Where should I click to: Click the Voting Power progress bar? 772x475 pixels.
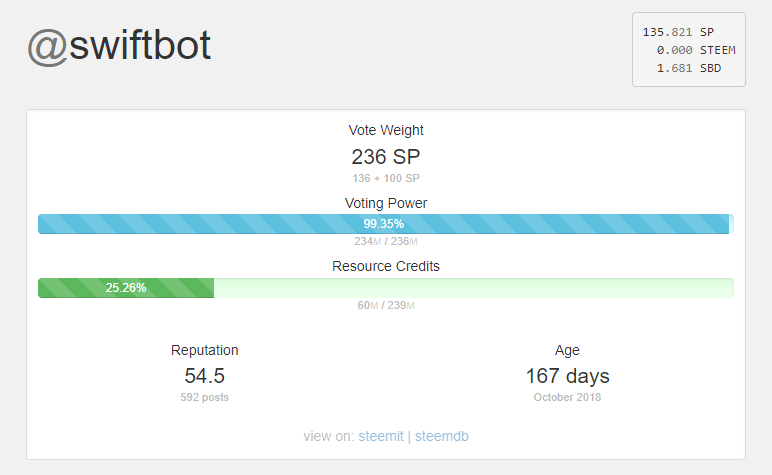click(x=385, y=224)
